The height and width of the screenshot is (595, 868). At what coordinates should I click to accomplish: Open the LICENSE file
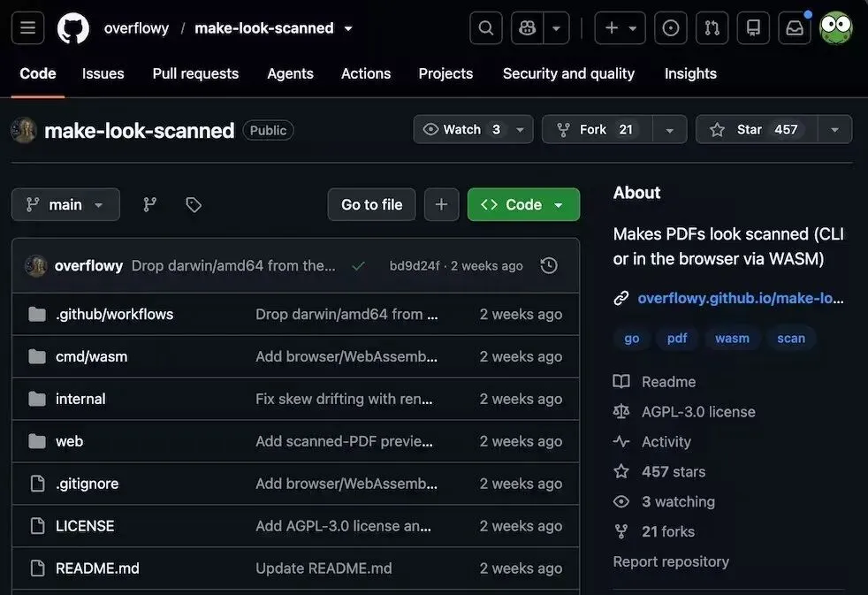(85, 526)
